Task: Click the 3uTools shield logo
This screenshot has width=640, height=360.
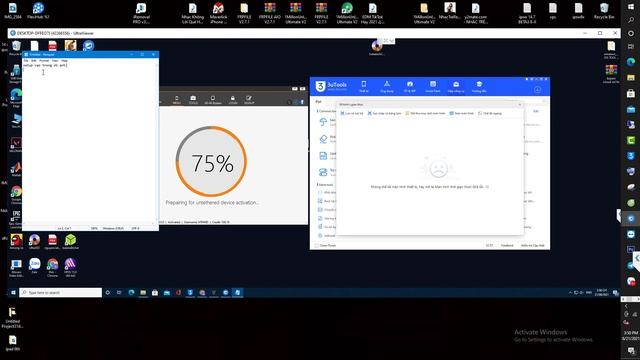Action: [x=320, y=86]
